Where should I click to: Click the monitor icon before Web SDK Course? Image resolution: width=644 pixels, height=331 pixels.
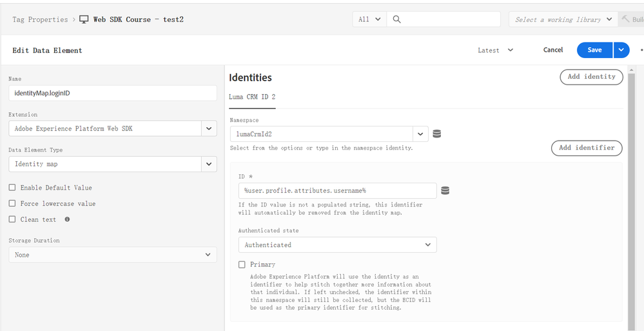click(84, 19)
